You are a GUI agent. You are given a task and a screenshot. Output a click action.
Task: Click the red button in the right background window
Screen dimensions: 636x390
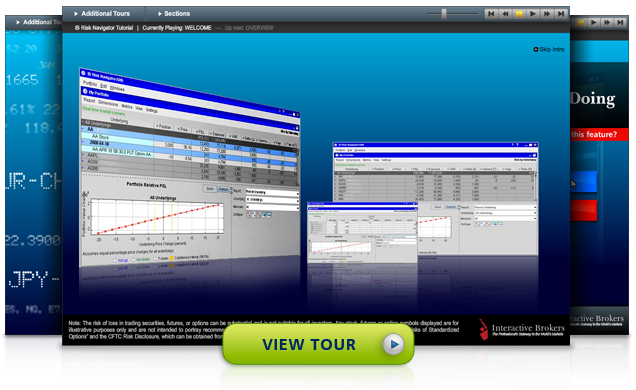click(x=583, y=210)
